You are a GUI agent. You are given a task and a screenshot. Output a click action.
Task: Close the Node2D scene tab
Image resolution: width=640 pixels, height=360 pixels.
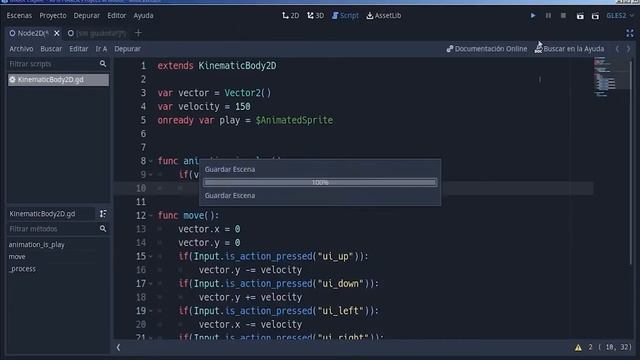pos(57,33)
